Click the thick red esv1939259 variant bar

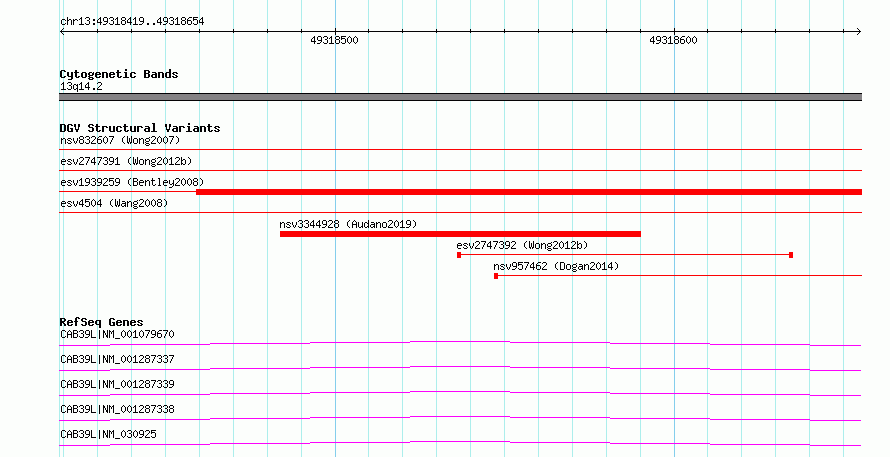(529, 192)
